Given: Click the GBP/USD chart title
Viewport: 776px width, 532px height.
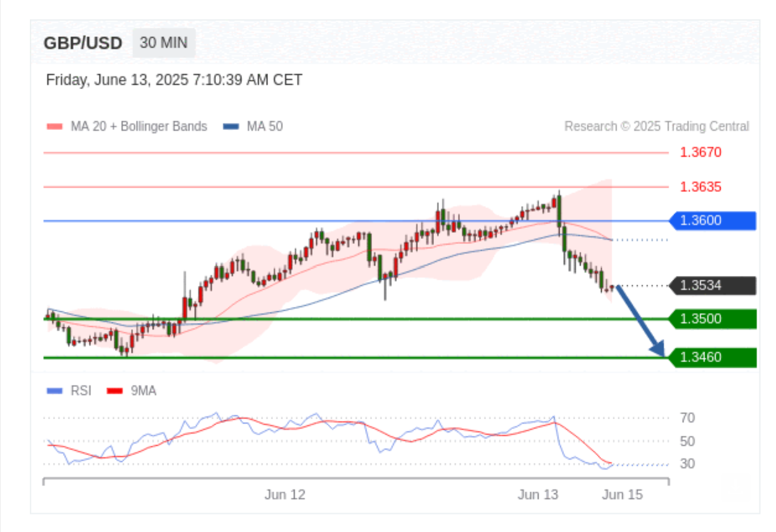Looking at the screenshot, I should [83, 43].
